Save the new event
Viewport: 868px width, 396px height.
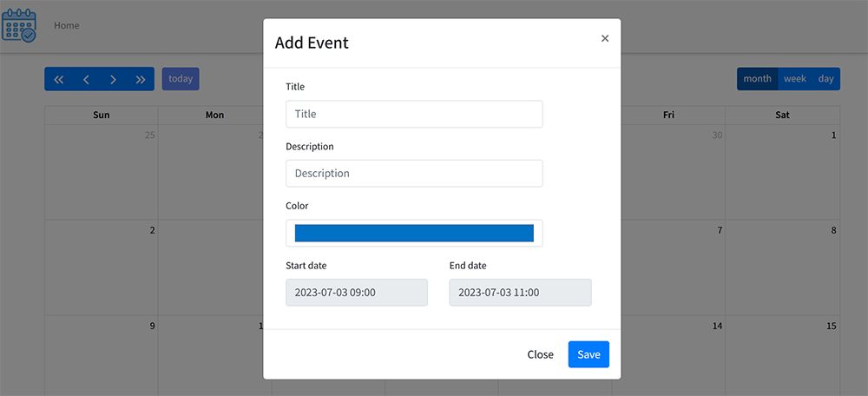point(589,354)
